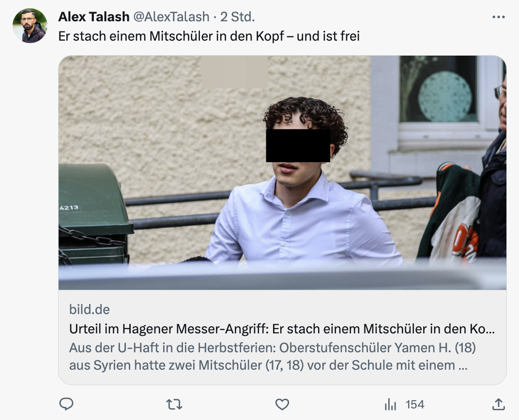Like the post with the heart icon
Viewport: 519px width, 420px height.
point(282,404)
